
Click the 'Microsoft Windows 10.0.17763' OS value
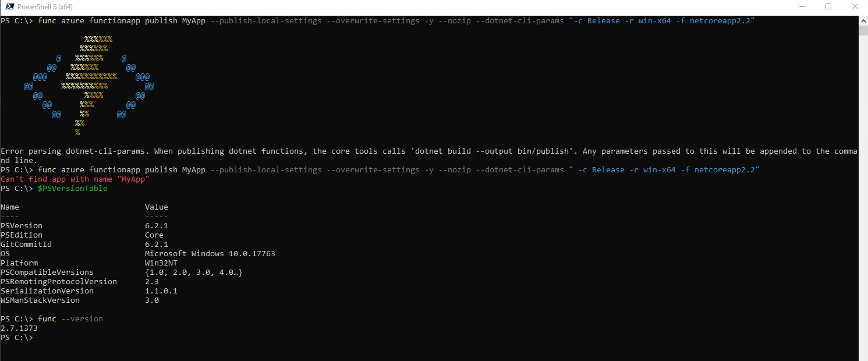coord(210,253)
